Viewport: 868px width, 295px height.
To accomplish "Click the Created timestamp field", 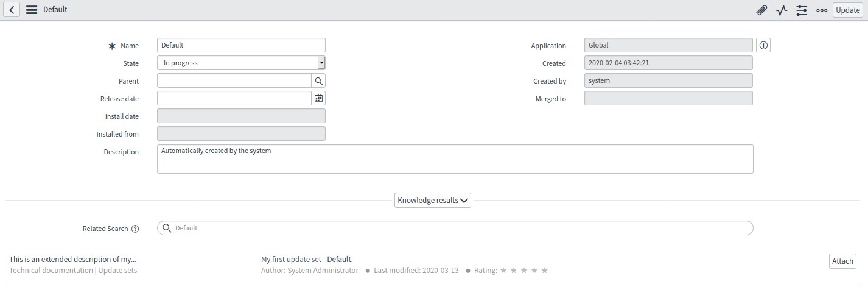I will pyautogui.click(x=668, y=63).
